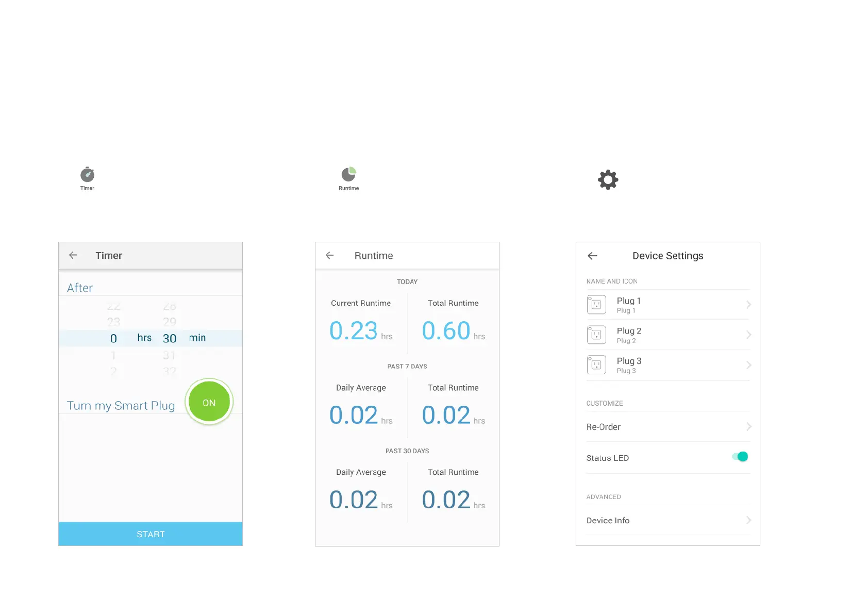
Task: Expand the Re-Order chevron
Action: tap(748, 426)
